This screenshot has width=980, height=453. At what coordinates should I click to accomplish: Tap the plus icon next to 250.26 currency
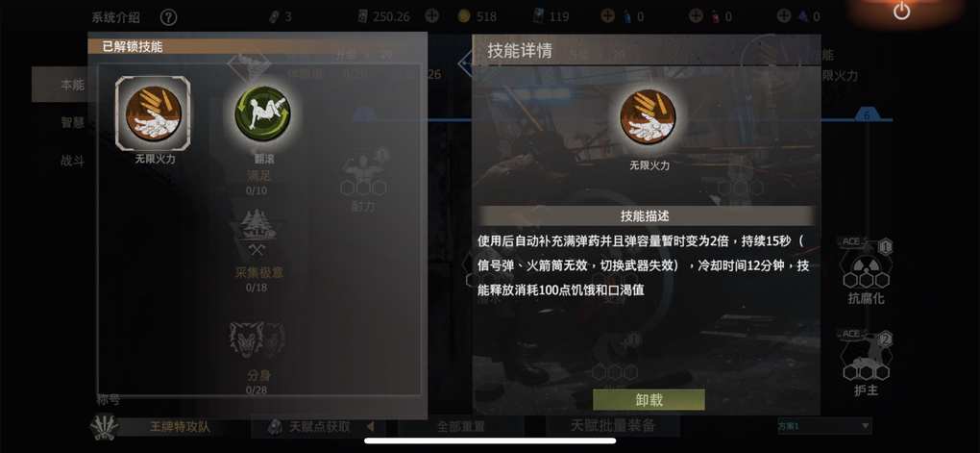(432, 16)
